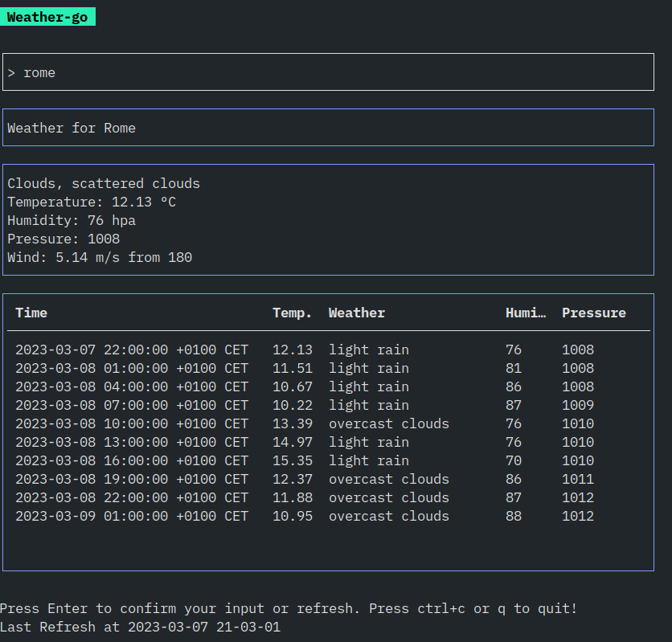Click the truncated Humi… column header
This screenshot has height=642, width=672.
tap(526, 313)
